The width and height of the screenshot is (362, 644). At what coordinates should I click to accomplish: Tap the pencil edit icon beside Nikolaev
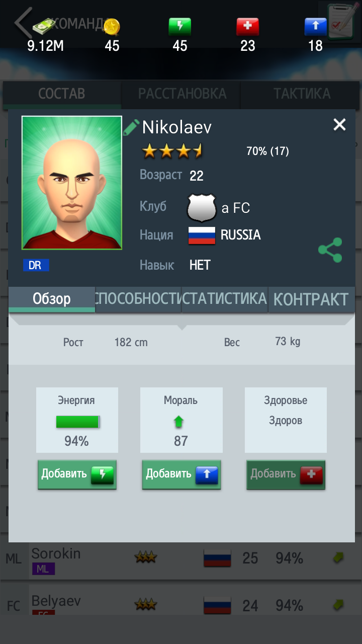pyautogui.click(x=131, y=127)
